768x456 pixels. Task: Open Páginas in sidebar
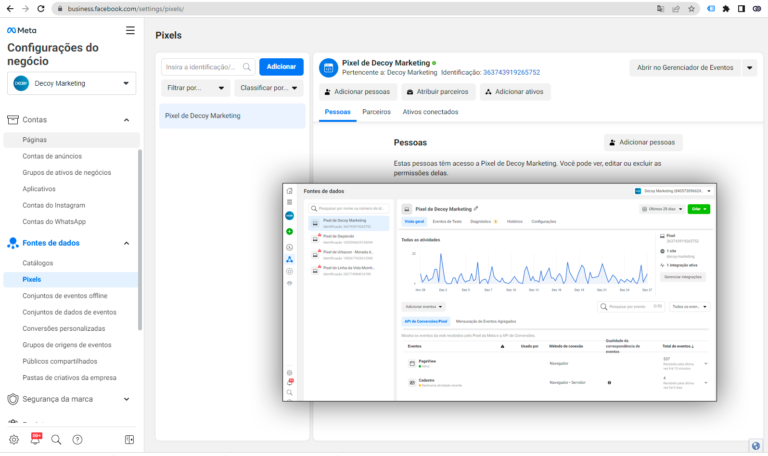(x=72, y=140)
